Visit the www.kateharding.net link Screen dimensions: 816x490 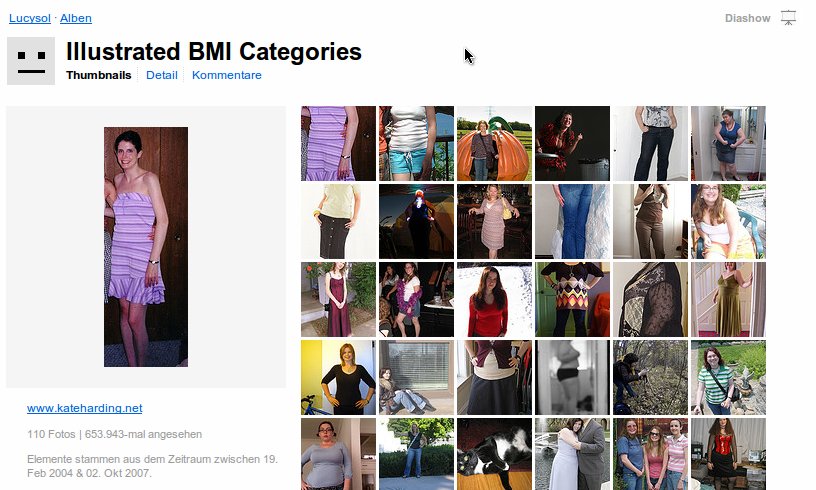[84, 408]
